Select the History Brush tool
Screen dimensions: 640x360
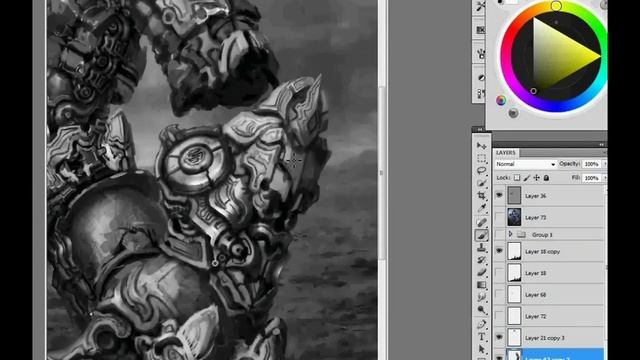coord(482,260)
